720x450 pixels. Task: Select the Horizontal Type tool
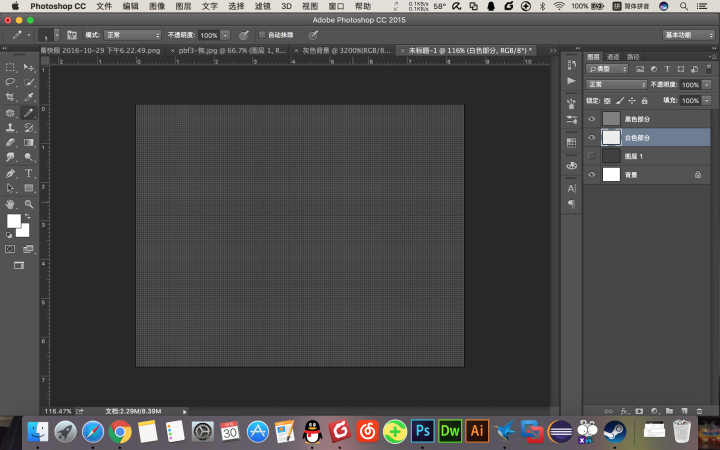(x=28, y=173)
